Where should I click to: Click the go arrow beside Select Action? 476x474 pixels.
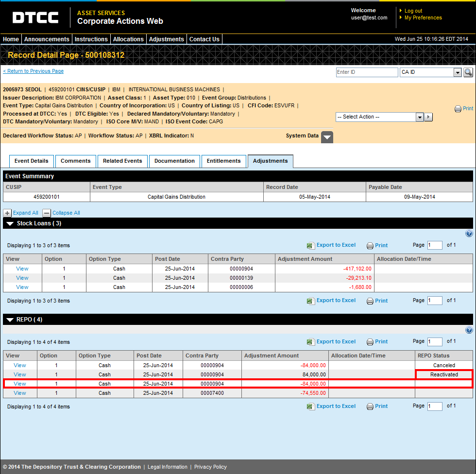[x=428, y=117]
